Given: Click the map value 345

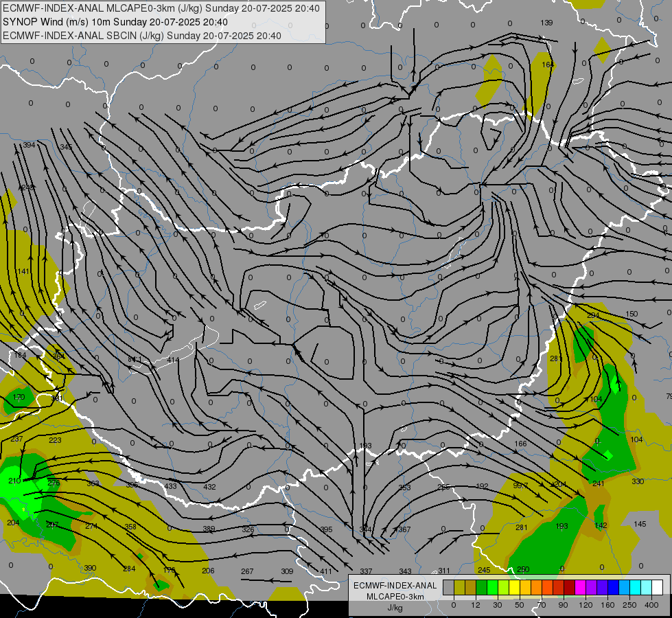Looking at the screenshot, I should [x=66, y=147].
